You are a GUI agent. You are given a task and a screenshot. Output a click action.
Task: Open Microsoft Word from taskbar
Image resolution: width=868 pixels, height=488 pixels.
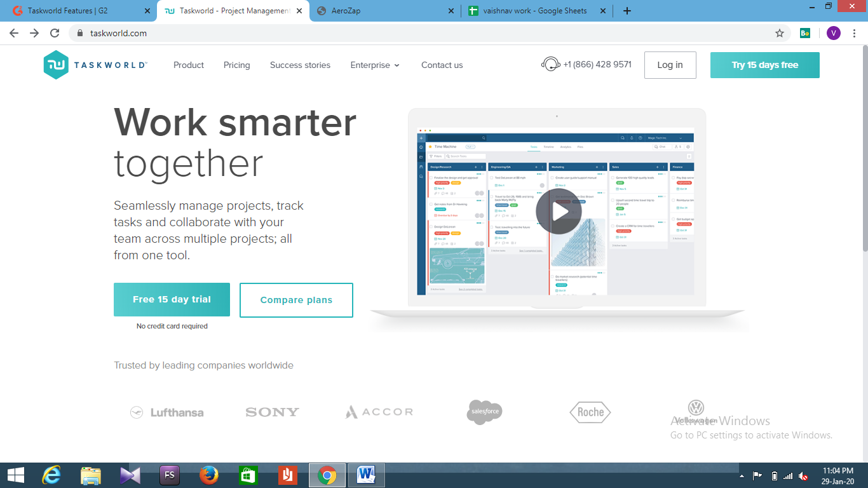tap(366, 475)
